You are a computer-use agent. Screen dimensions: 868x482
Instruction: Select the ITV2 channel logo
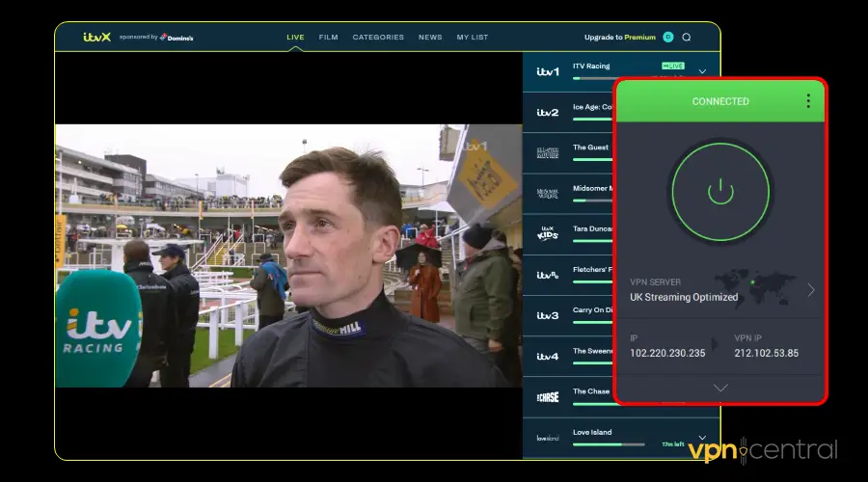click(548, 113)
